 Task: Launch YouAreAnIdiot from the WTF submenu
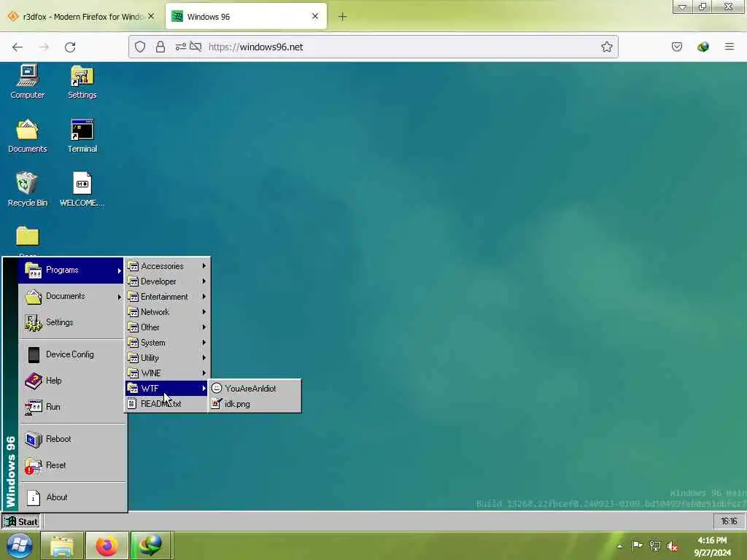coord(255,388)
